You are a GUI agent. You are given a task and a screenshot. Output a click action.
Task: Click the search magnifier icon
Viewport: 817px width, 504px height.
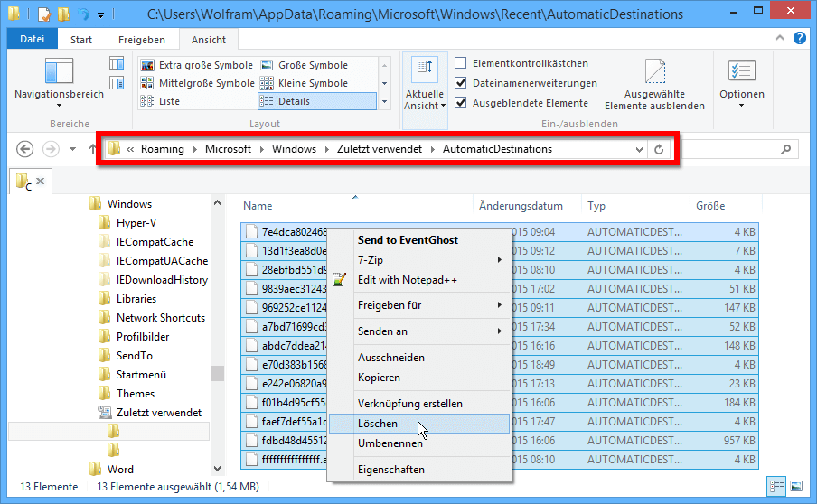pos(785,149)
